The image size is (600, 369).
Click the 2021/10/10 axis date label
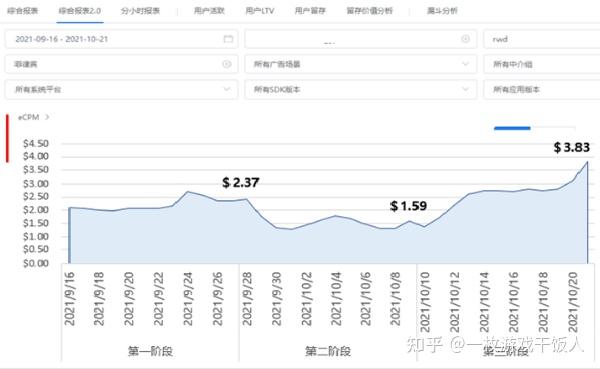coord(425,302)
